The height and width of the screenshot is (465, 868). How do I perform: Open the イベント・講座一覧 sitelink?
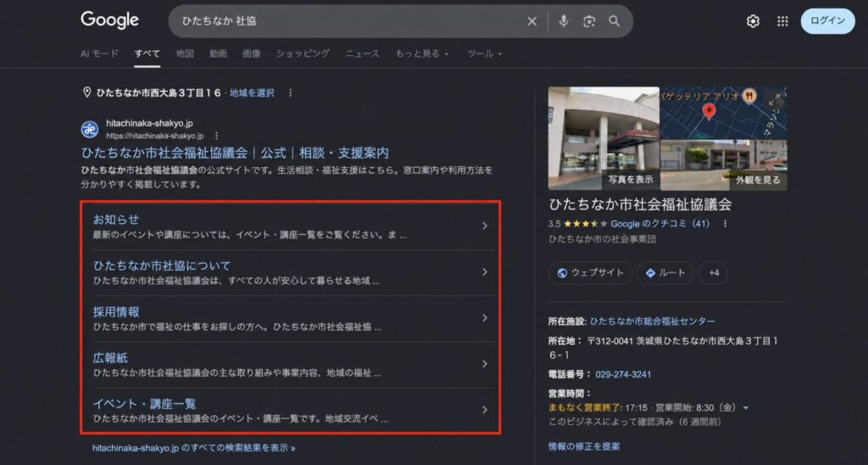(144, 403)
